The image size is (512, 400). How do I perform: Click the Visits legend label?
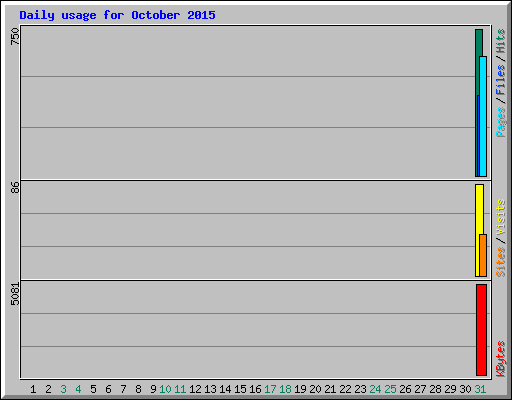(501, 217)
